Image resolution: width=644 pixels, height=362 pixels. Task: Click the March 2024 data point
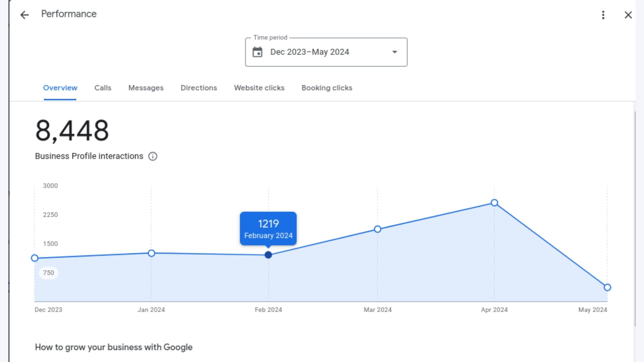click(x=377, y=229)
